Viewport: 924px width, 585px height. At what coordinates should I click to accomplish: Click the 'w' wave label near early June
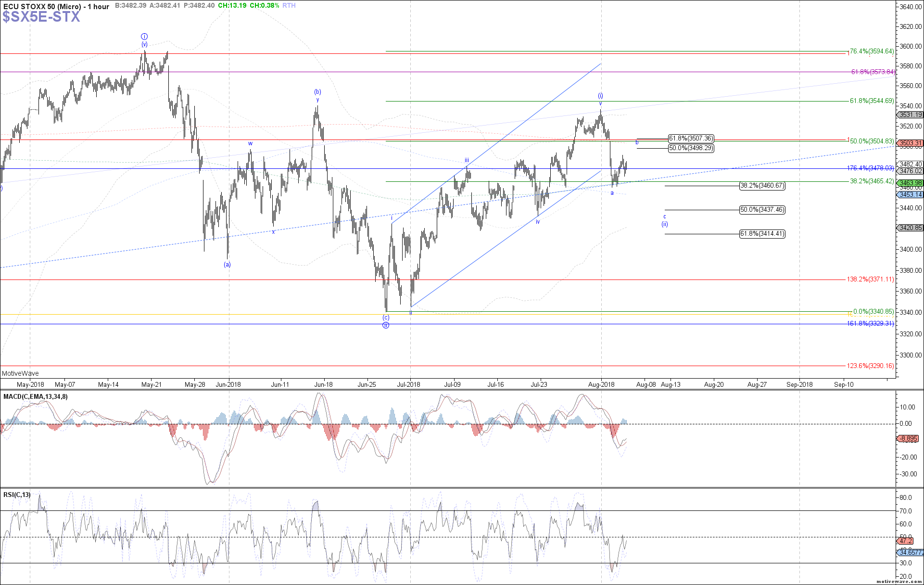pyautogui.click(x=250, y=144)
